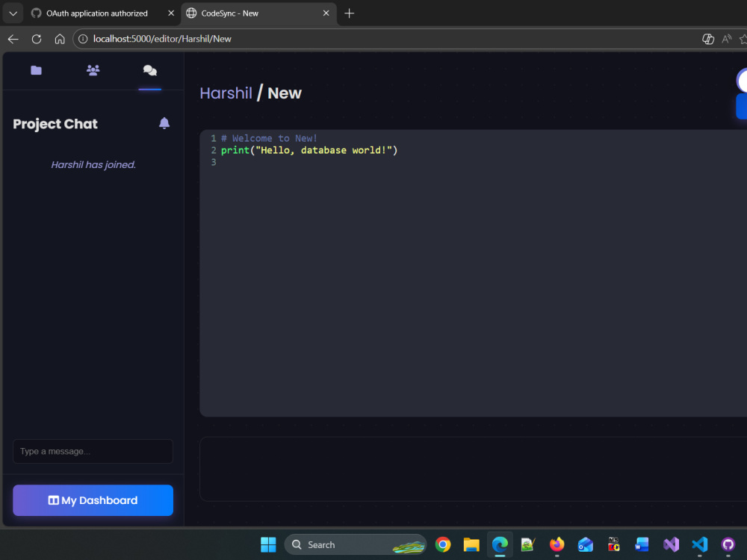Switch to Microsoft Edge in taskbar

[500, 544]
